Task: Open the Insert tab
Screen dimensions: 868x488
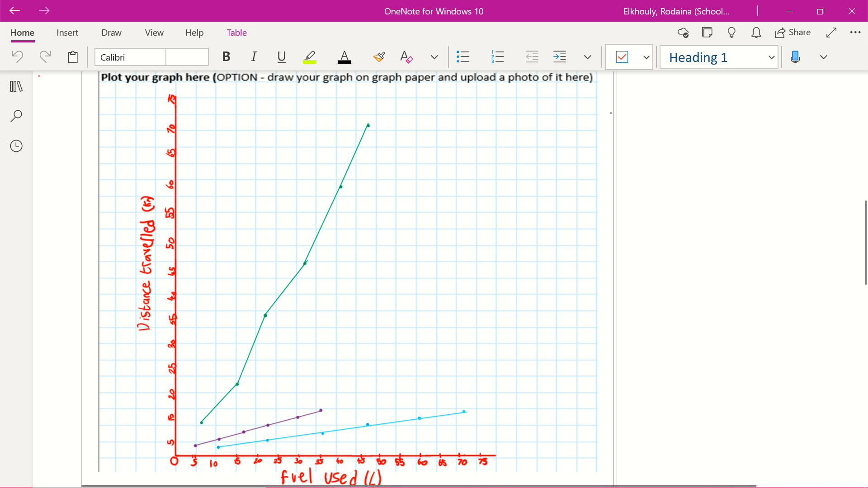Action: [x=67, y=33]
